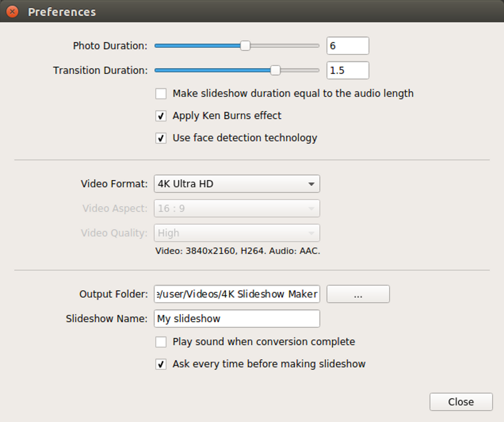Image resolution: width=504 pixels, height=422 pixels.
Task: Click the Transition Duration value field
Action: click(x=347, y=70)
